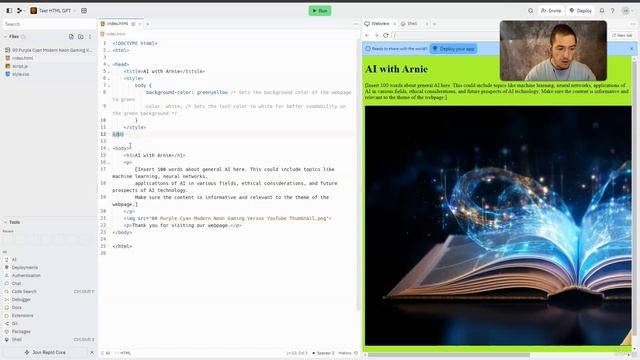Screen dimensions: 640x360
Task: Click the index.html breadcrumb above the code
Action: click(x=113, y=34)
